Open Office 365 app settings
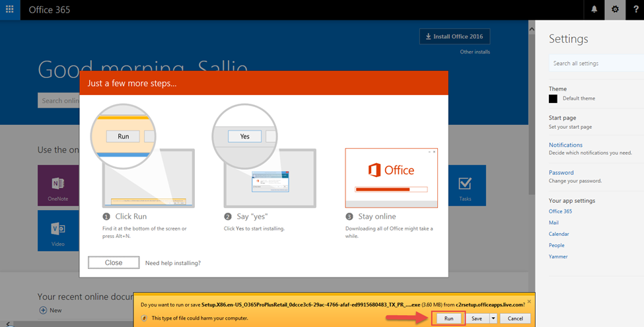The image size is (644, 327). coord(560,211)
